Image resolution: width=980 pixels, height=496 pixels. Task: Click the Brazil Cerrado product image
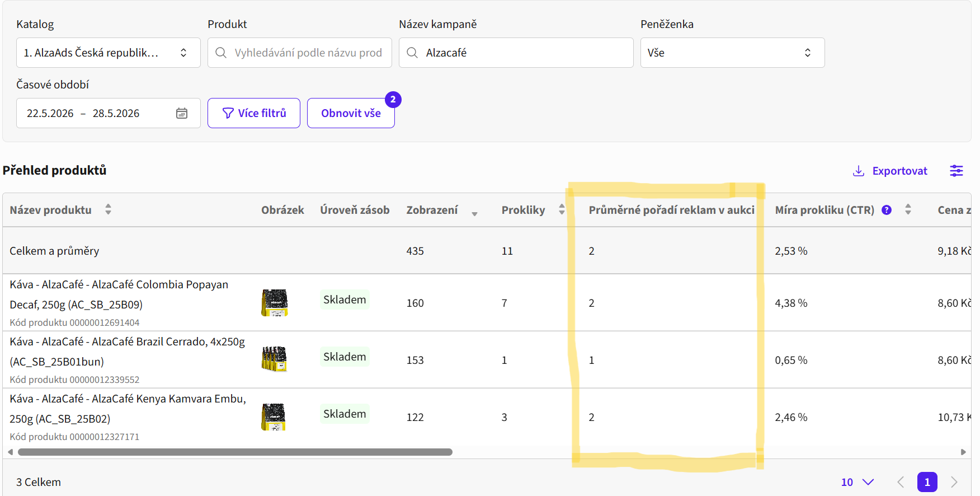pyautogui.click(x=275, y=359)
